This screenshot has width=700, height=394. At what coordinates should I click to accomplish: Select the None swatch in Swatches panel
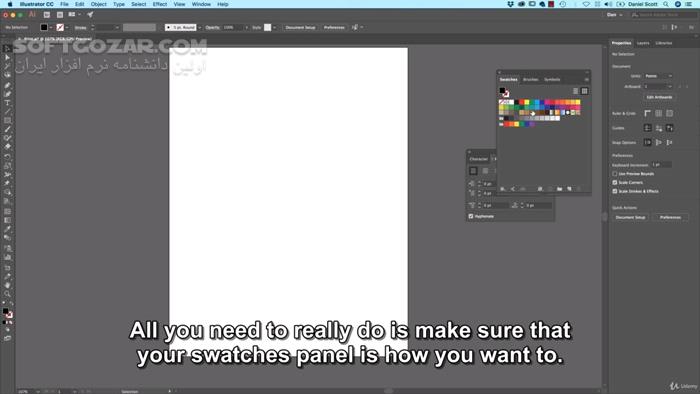coord(501,102)
